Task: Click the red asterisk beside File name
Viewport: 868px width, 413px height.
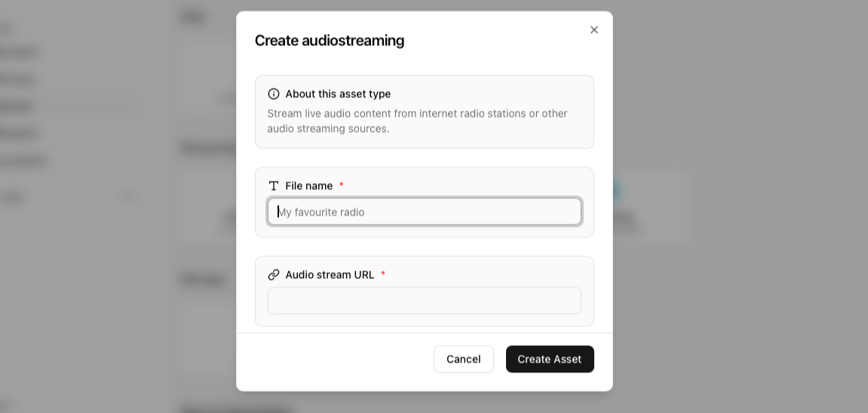Action: (342, 185)
